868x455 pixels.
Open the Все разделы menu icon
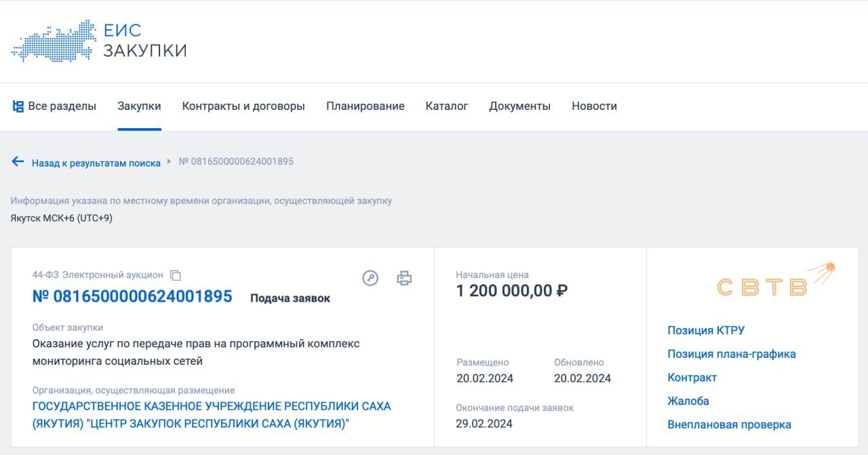[18, 106]
